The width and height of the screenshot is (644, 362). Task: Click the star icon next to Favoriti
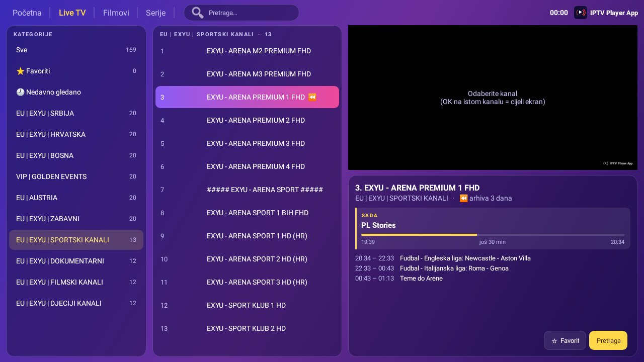[20, 71]
